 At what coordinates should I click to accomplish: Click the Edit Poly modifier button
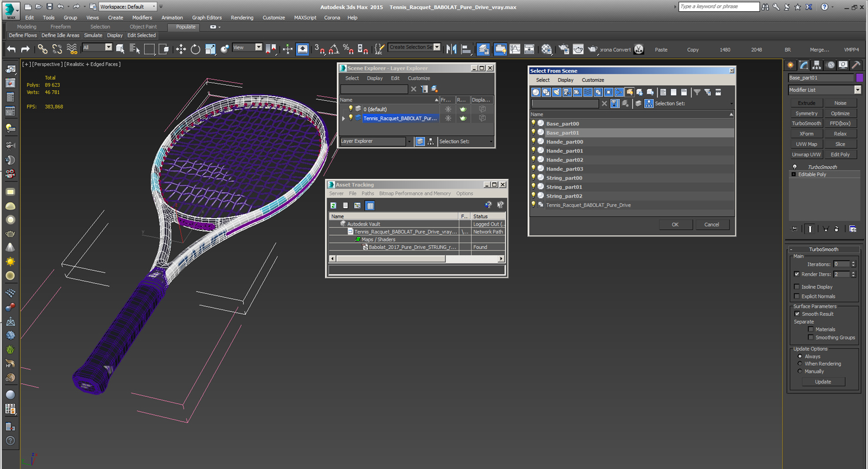tap(840, 155)
